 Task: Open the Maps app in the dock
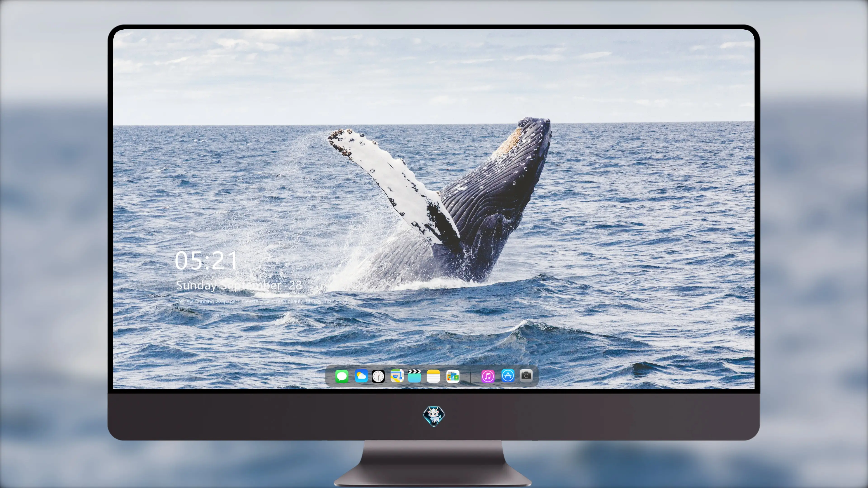pyautogui.click(x=397, y=376)
